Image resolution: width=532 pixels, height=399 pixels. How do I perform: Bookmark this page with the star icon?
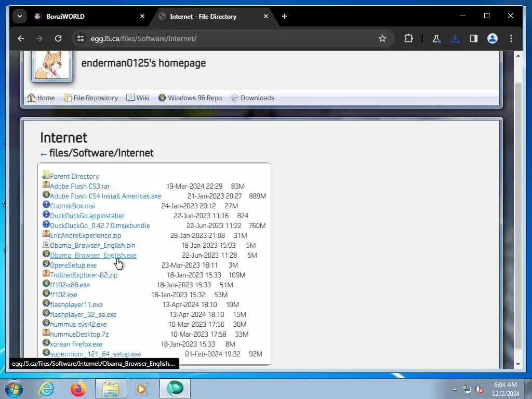tap(382, 38)
